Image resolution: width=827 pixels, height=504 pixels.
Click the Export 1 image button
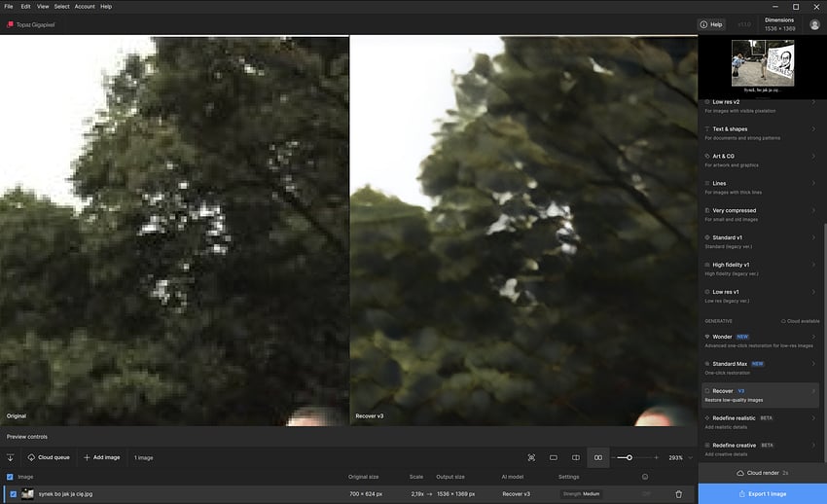762,494
